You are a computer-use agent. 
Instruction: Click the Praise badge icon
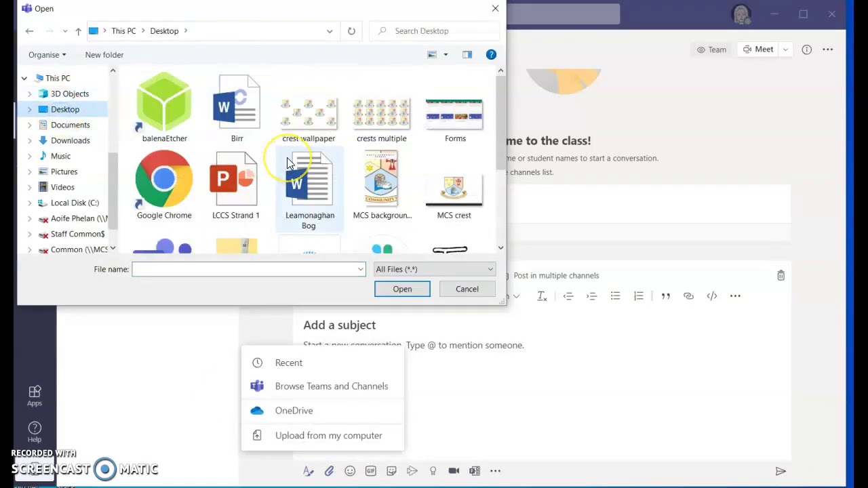click(433, 471)
